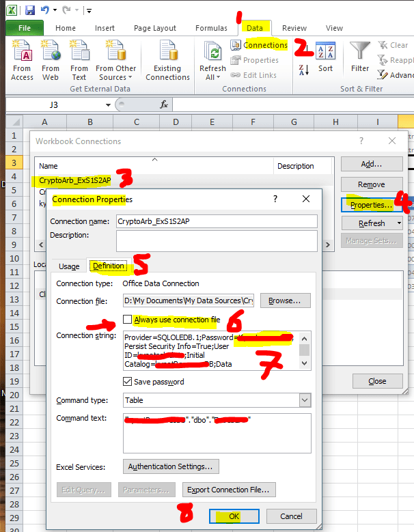
Task: Click the From Web icon
Action: (51, 51)
